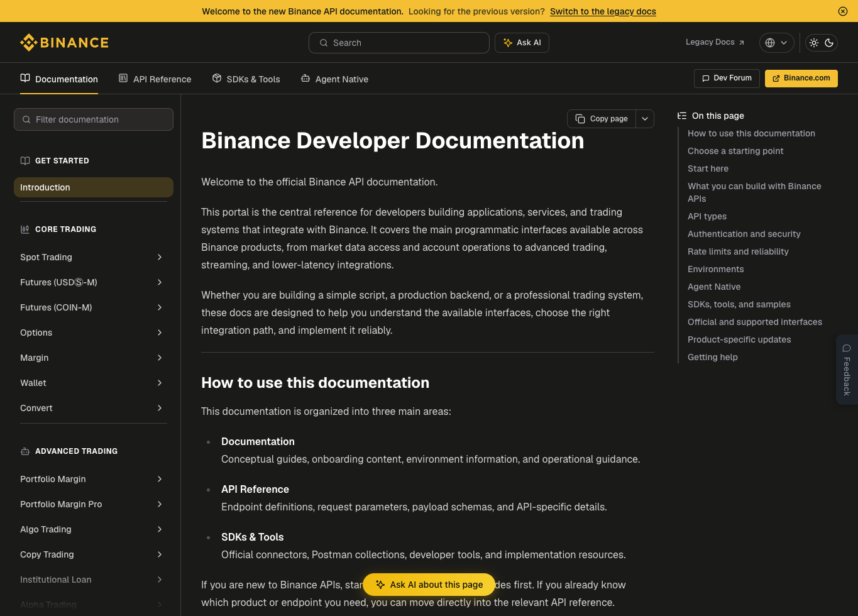Click Switch to the legacy docs link
Viewport: 858px width, 616px height.
coord(603,11)
